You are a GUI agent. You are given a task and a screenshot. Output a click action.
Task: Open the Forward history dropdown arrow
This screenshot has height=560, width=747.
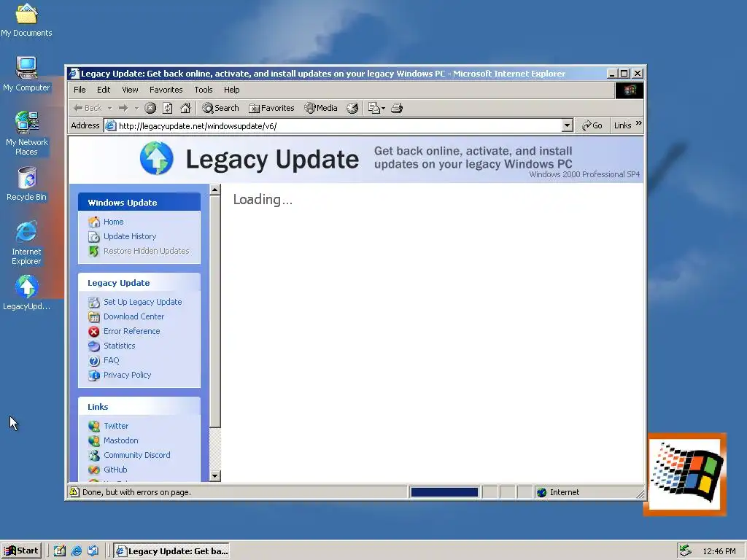[136, 109]
